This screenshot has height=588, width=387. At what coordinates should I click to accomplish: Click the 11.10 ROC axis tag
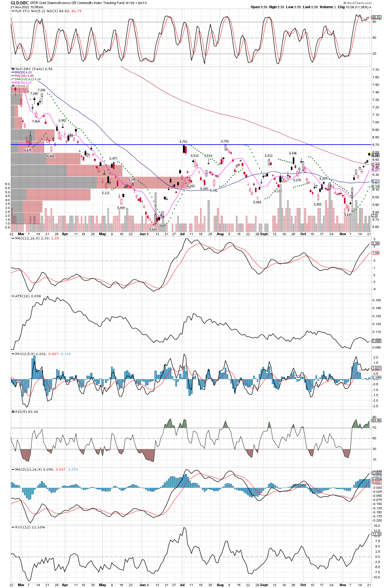(376, 534)
